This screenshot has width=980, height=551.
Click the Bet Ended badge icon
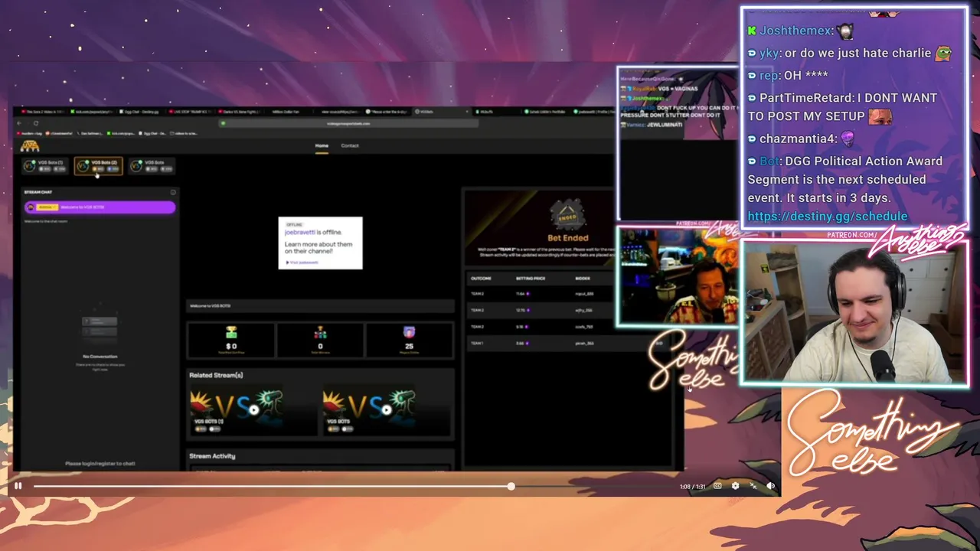click(x=567, y=214)
